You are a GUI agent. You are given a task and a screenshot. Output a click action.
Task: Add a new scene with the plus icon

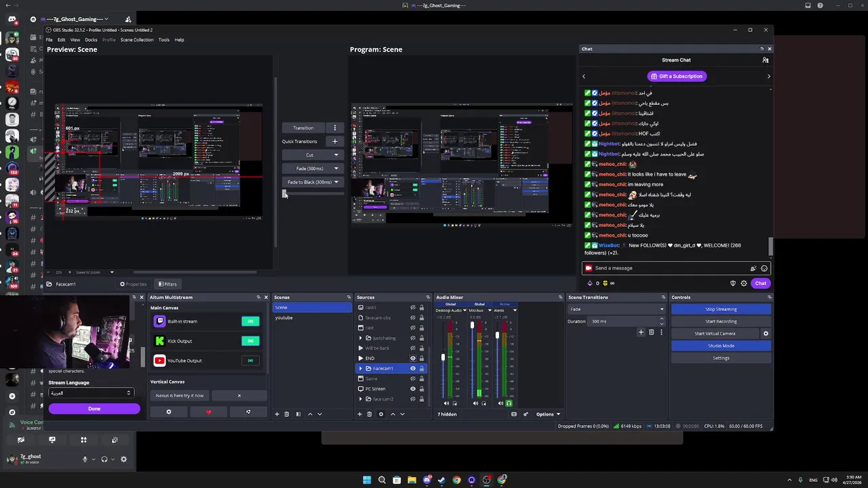(277, 414)
